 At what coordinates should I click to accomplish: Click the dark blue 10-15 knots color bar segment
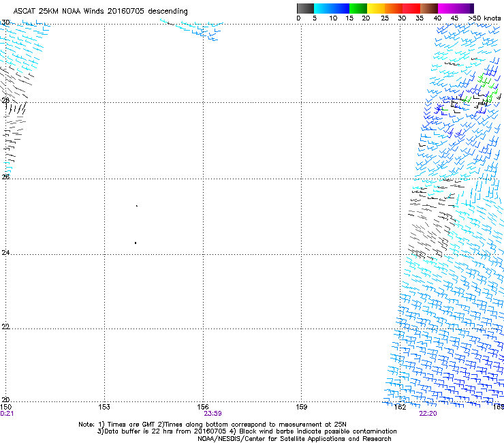pyautogui.click(x=341, y=8)
